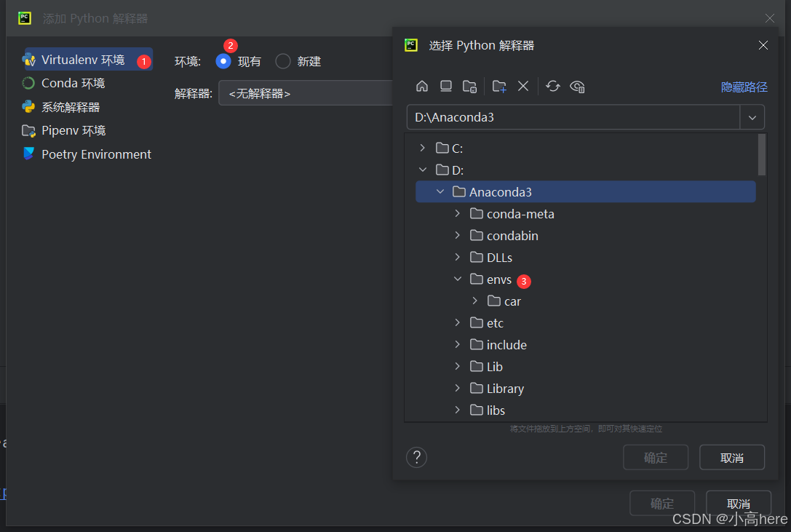Click 确定 in the file chooser dialog

click(656, 457)
